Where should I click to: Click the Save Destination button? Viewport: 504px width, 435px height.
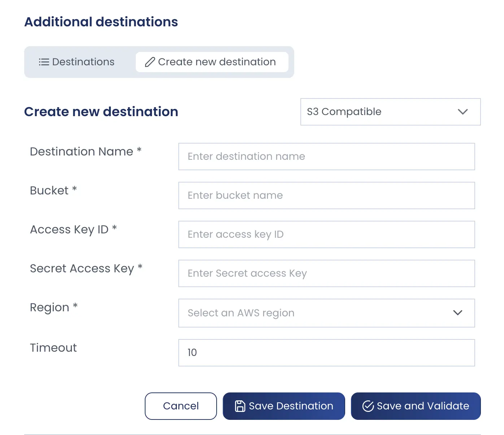[x=284, y=406]
